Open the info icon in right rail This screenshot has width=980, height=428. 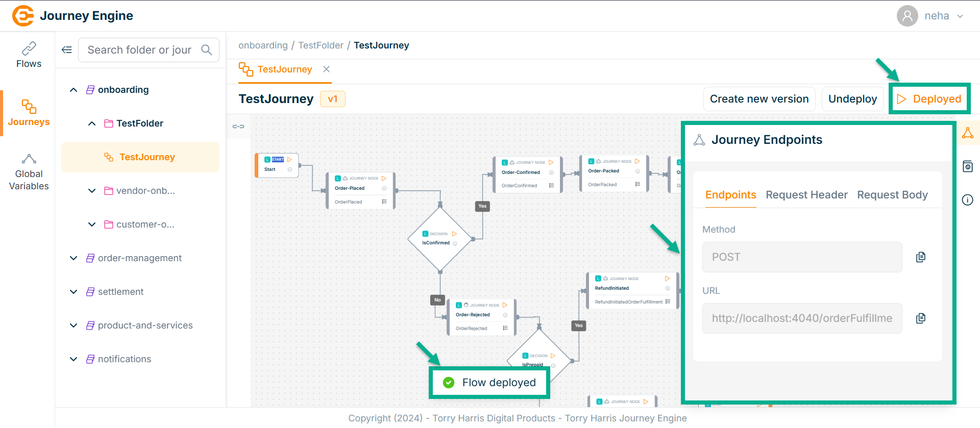(x=967, y=199)
